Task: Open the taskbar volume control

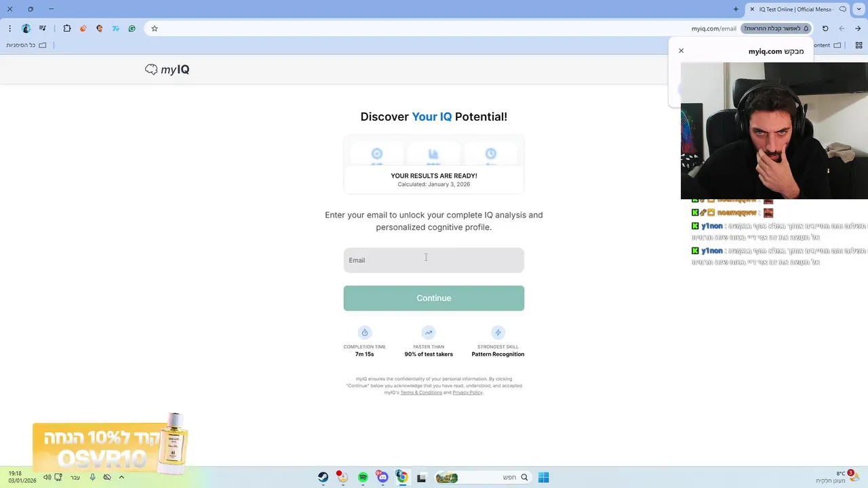Action: point(47,477)
